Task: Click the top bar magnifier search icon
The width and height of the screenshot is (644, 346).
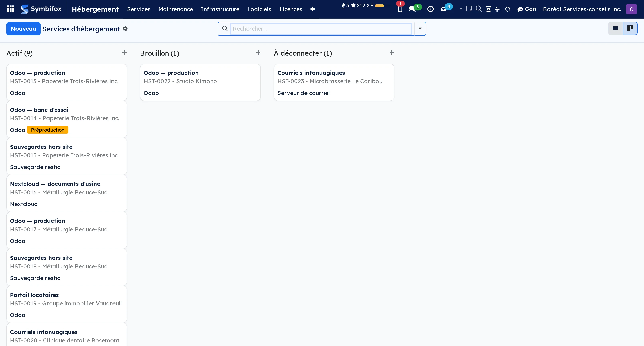Action: 479,9
